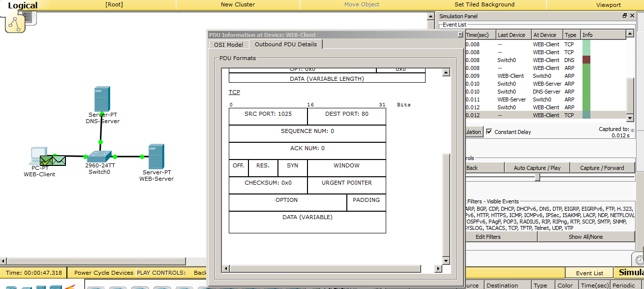Close the Simulation Panel with X icon
The height and width of the screenshot is (289, 644).
pyautogui.click(x=632, y=16)
